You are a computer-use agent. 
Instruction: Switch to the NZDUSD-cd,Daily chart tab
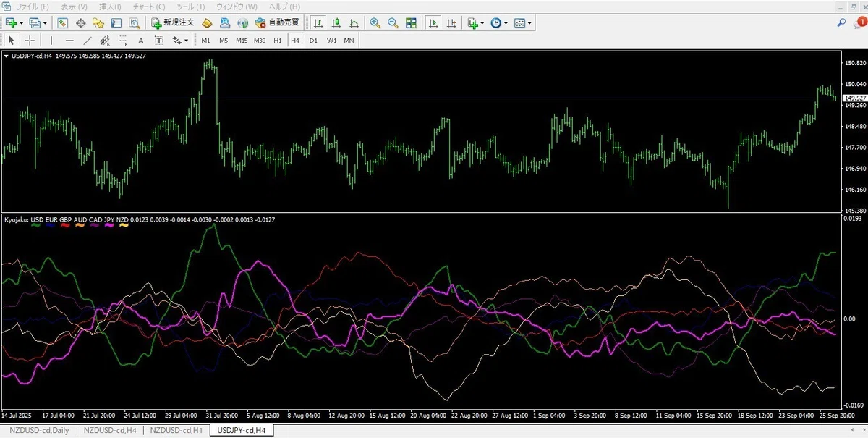[x=41, y=430]
